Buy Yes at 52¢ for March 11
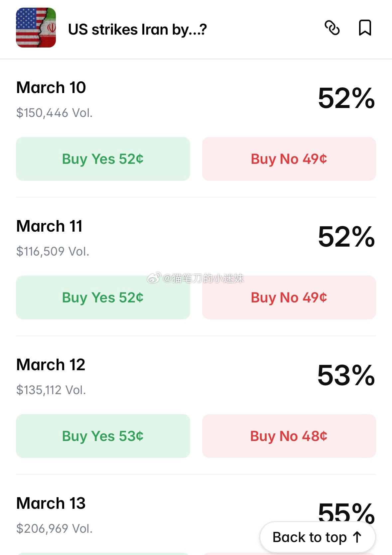Image resolution: width=392 pixels, height=555 pixels. click(103, 297)
